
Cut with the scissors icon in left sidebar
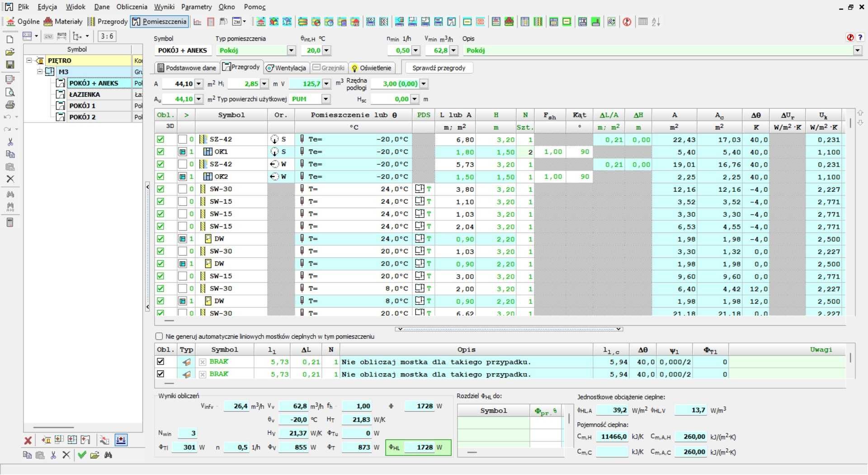pyautogui.click(x=10, y=142)
